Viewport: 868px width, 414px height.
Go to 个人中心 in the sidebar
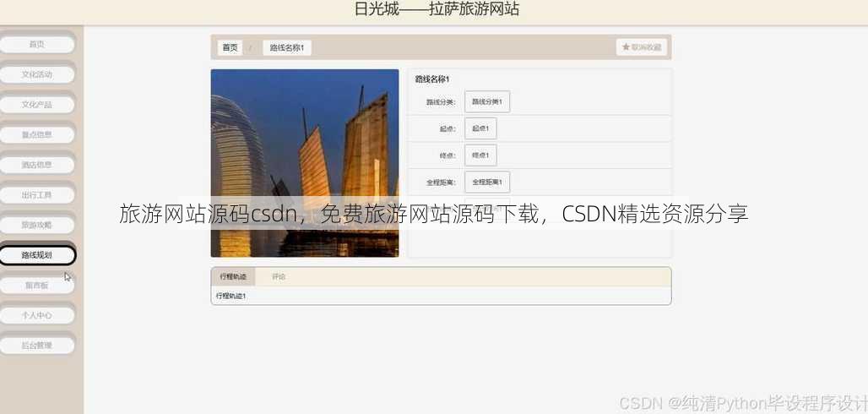[x=36, y=315]
